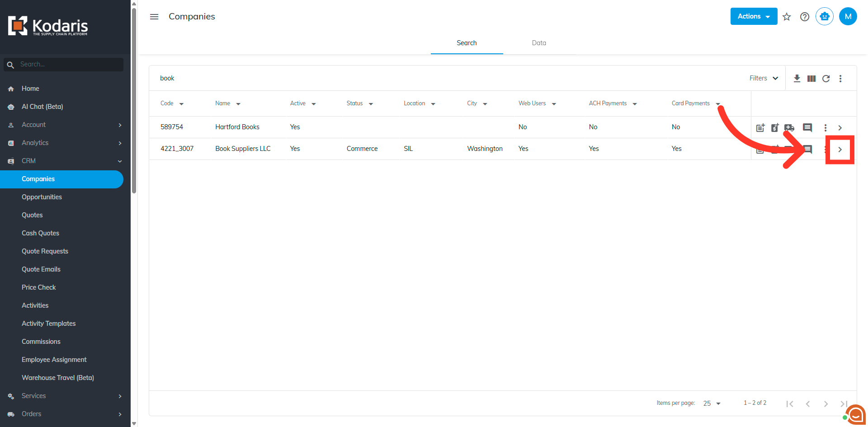Open Book Suppliers LLC details with row arrow
Image resolution: width=868 pixels, height=427 pixels.
840,150
